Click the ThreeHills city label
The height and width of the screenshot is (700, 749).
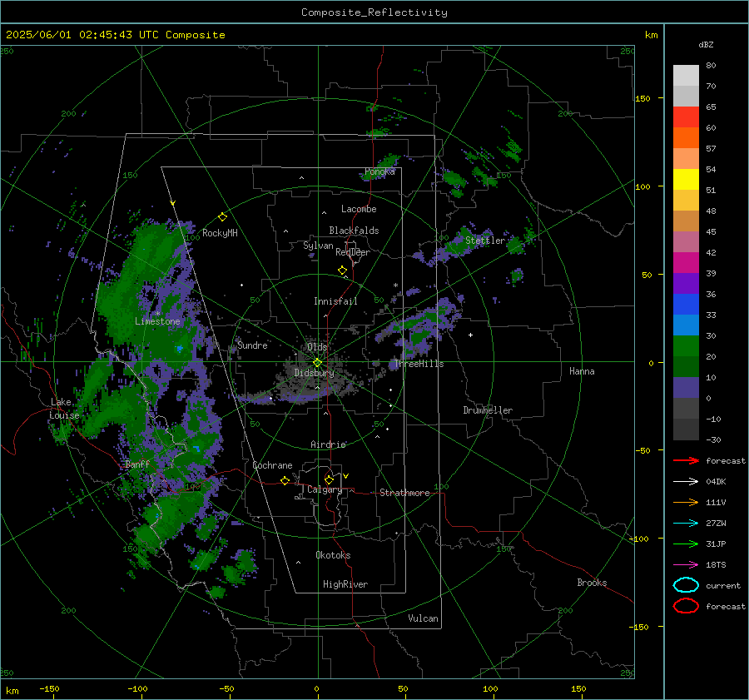click(419, 364)
